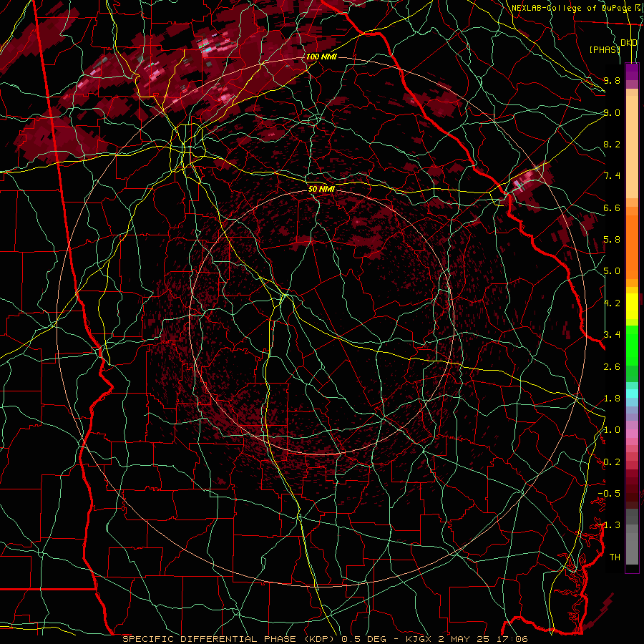The width and height of the screenshot is (644, 644).
Task: Click the orange segment of the color bar
Action: [632, 246]
